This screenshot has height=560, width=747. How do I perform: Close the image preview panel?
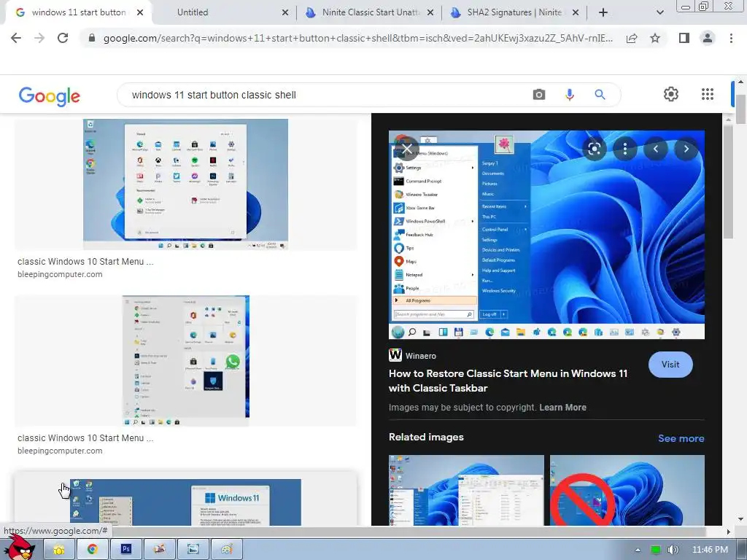[x=407, y=149]
